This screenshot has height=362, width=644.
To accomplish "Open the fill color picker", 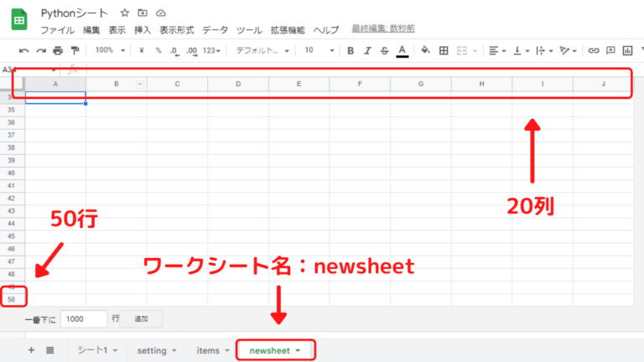I will pyautogui.click(x=425, y=50).
